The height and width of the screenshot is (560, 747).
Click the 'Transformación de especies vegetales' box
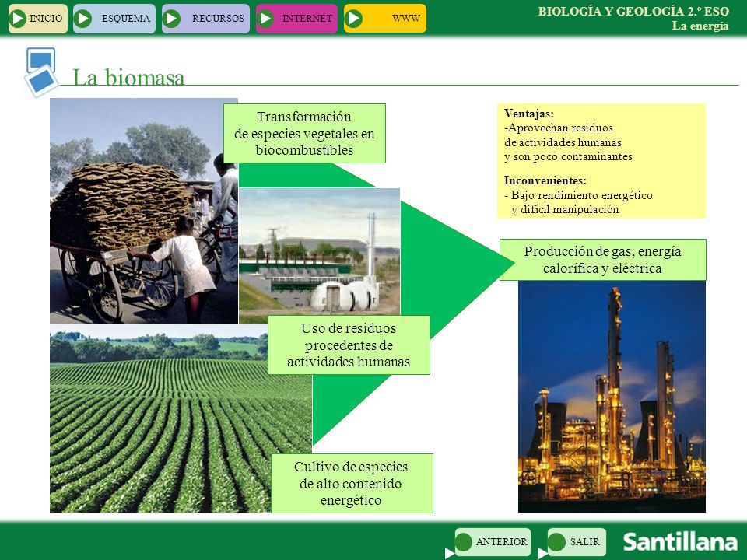(304, 133)
